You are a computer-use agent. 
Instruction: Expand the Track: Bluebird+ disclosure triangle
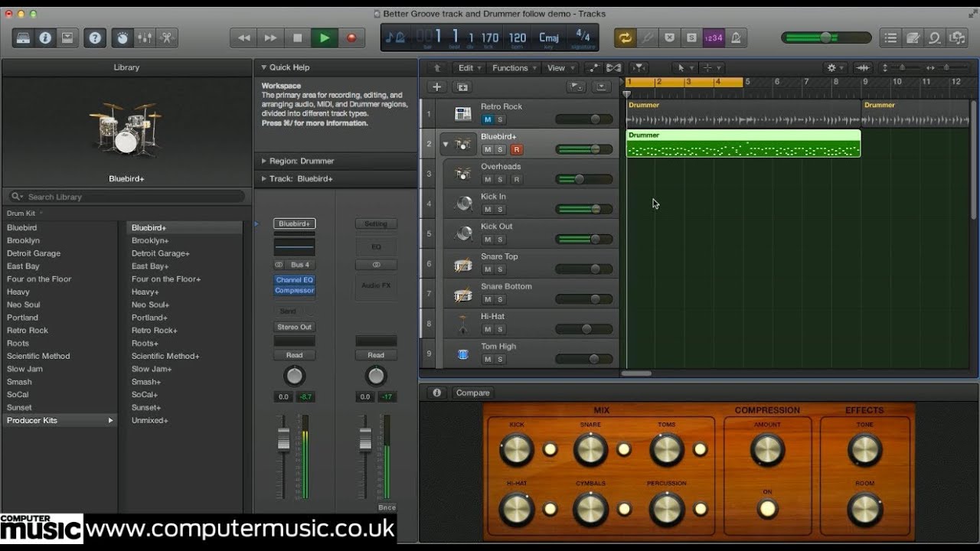point(264,178)
